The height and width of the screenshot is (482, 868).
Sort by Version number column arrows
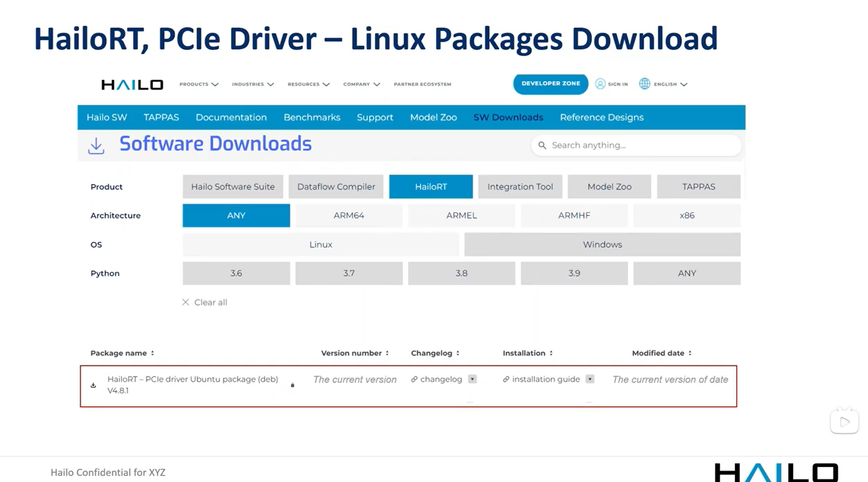click(x=387, y=353)
